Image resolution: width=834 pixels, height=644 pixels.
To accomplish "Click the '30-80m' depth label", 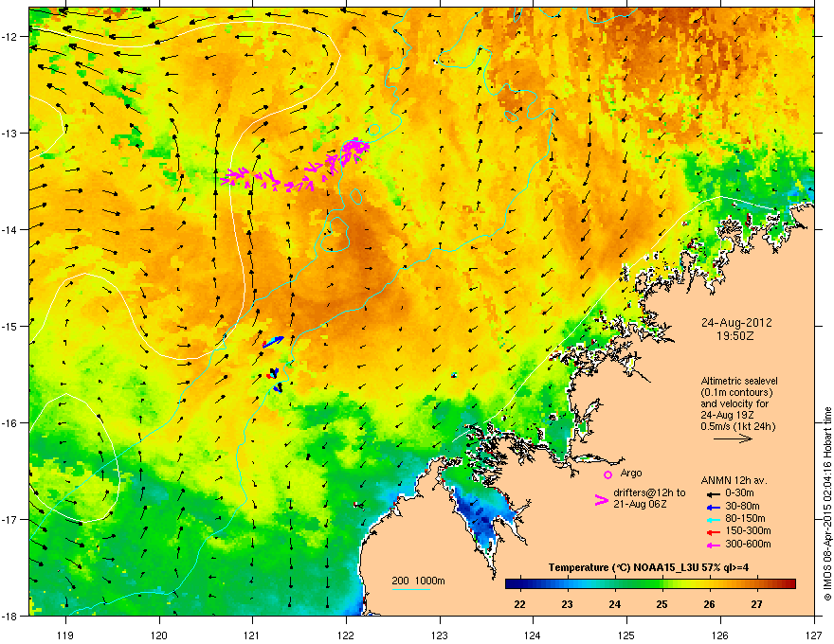I will coord(742,507).
